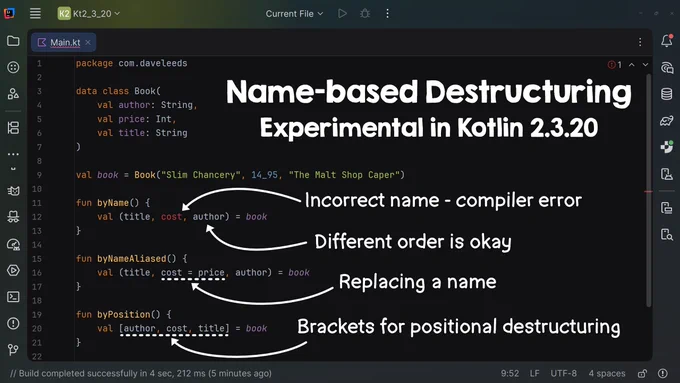Screen dimensions: 680x383
Task: Open the Services hexagon play tool window
Action: 13,271
